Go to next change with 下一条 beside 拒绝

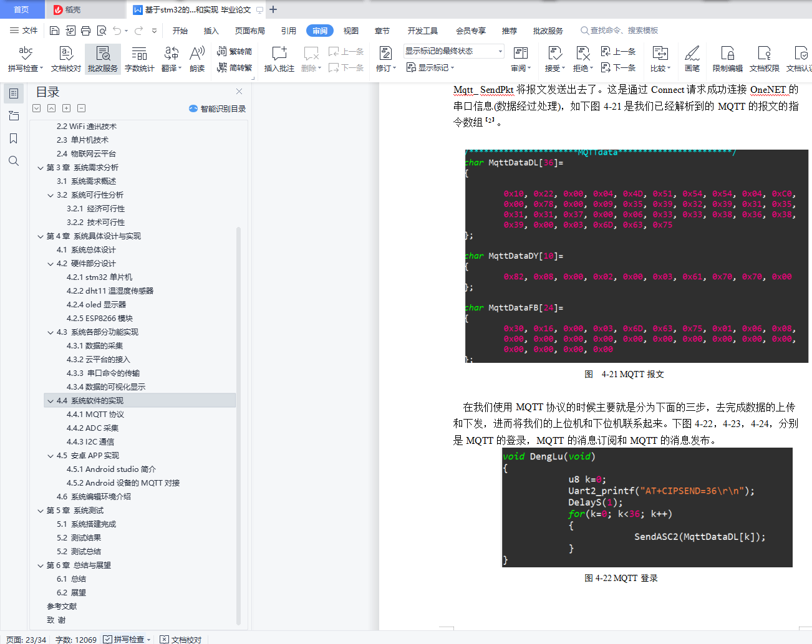coord(618,67)
